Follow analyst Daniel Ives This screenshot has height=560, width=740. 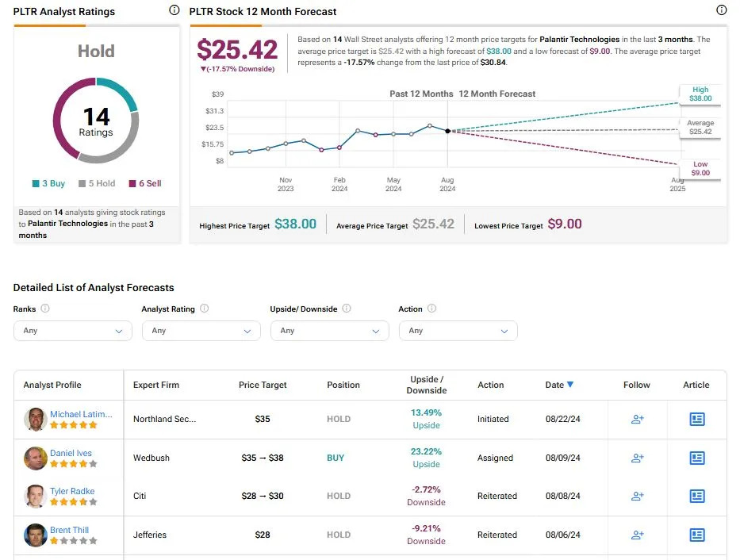pos(637,458)
